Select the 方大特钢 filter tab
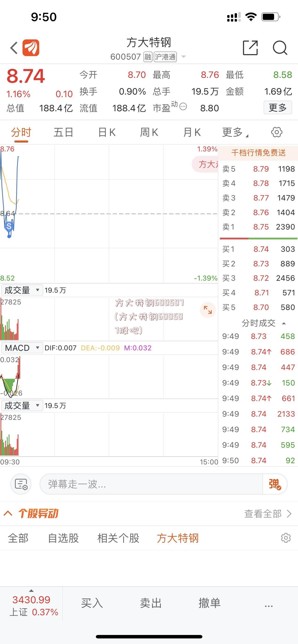 (x=178, y=538)
